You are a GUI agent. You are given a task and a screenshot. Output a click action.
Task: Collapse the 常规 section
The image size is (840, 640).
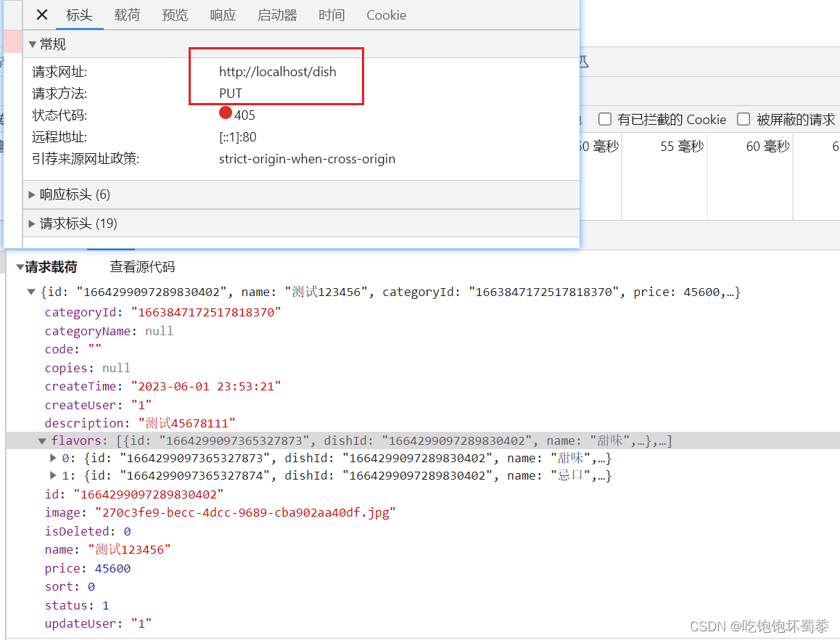(x=32, y=44)
